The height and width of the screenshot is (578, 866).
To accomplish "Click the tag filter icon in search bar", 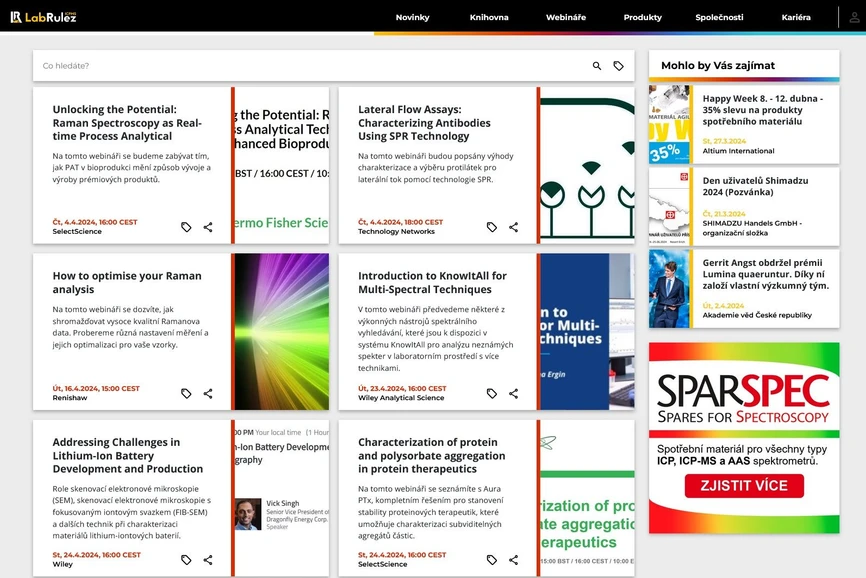I will (619, 66).
